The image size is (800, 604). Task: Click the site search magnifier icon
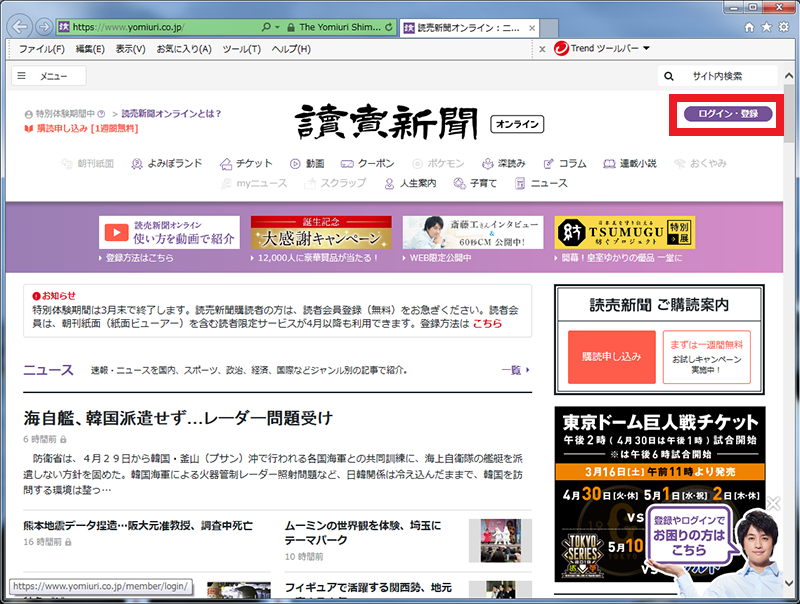tap(668, 77)
